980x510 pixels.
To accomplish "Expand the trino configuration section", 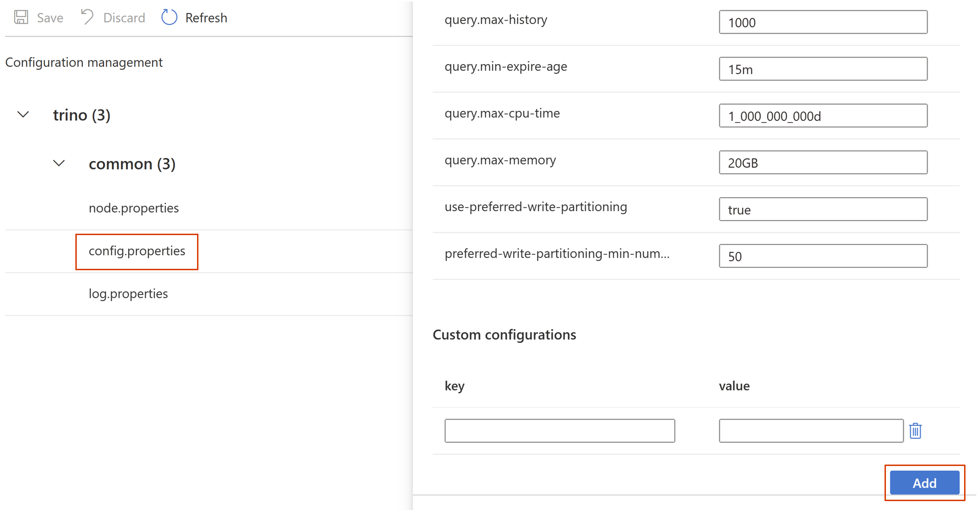I will pos(23,115).
